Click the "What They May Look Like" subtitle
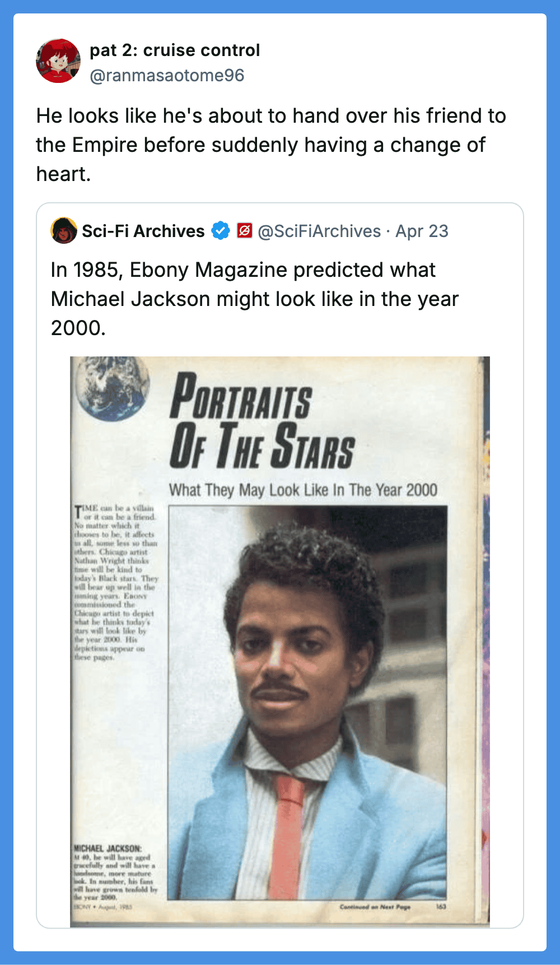The width and height of the screenshot is (560, 965). pyautogui.click(x=303, y=490)
